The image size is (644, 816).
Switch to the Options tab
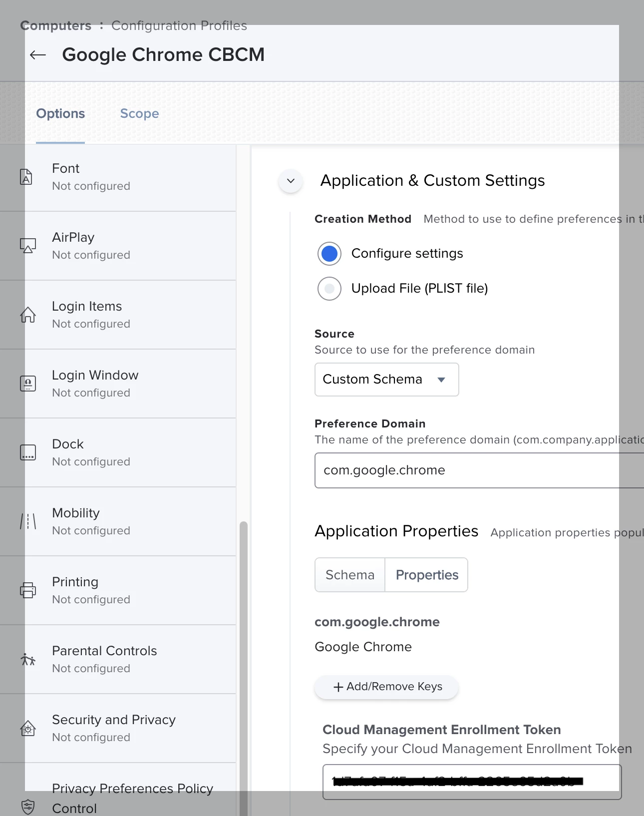click(x=60, y=114)
